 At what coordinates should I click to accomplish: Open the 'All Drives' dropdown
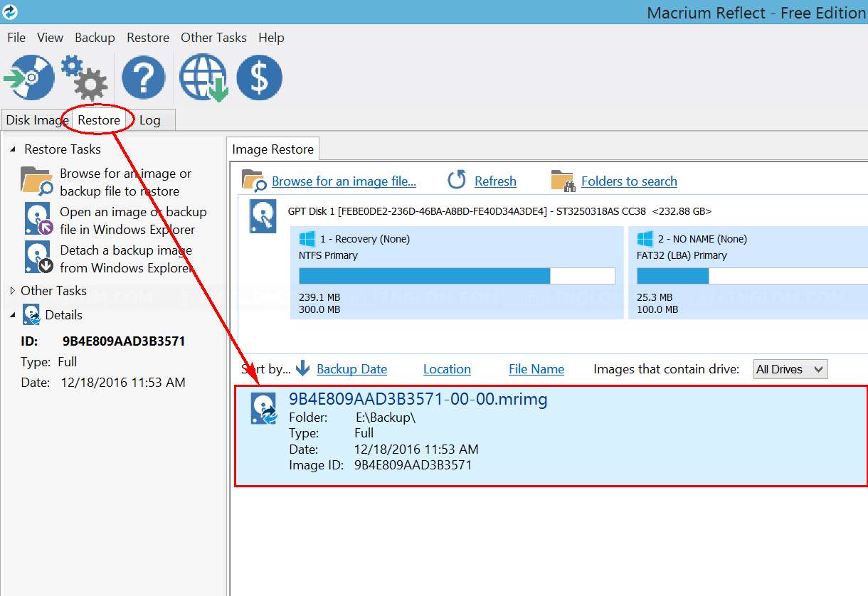(790, 369)
